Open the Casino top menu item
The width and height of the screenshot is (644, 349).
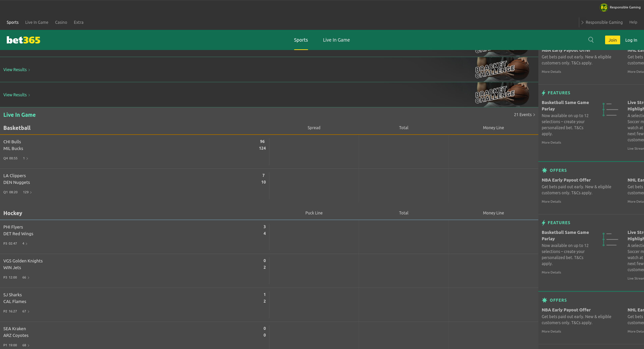pyautogui.click(x=61, y=22)
